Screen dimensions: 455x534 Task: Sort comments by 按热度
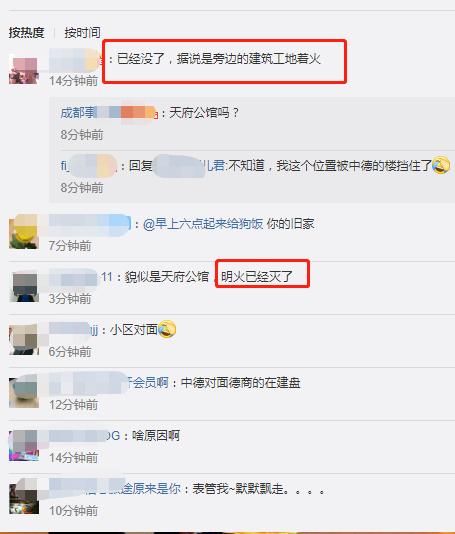pyautogui.click(x=27, y=32)
